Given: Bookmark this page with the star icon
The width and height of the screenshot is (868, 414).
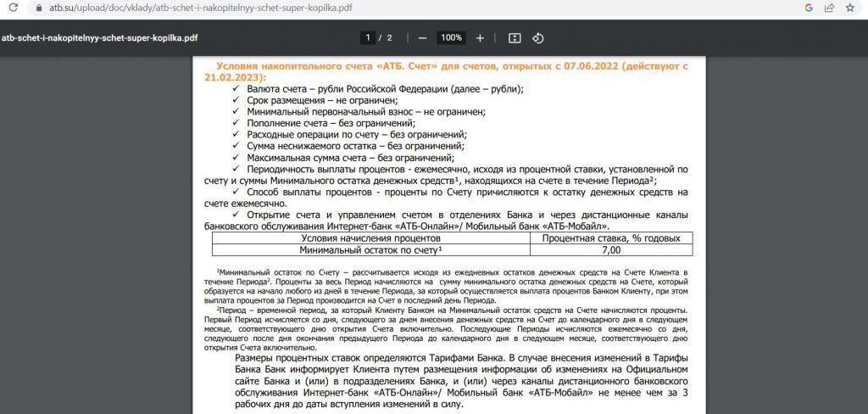Looking at the screenshot, I should pyautogui.click(x=849, y=8).
